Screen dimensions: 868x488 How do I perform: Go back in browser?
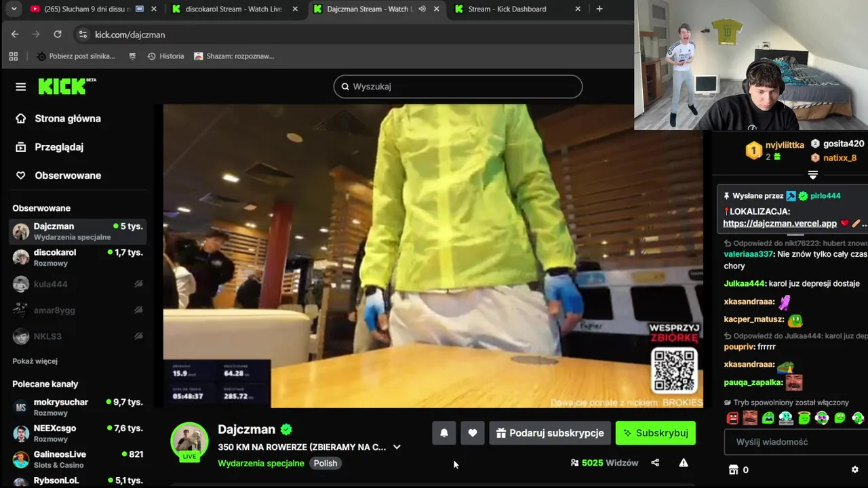coord(15,34)
